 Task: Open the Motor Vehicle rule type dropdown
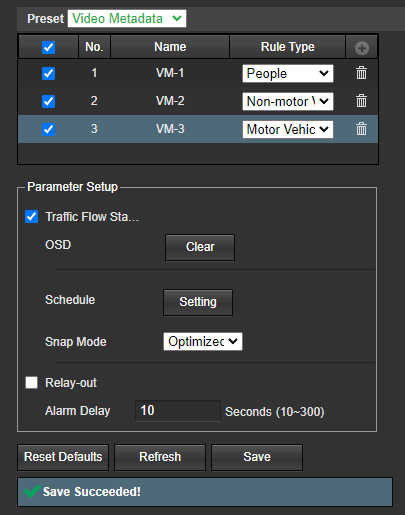(x=288, y=129)
